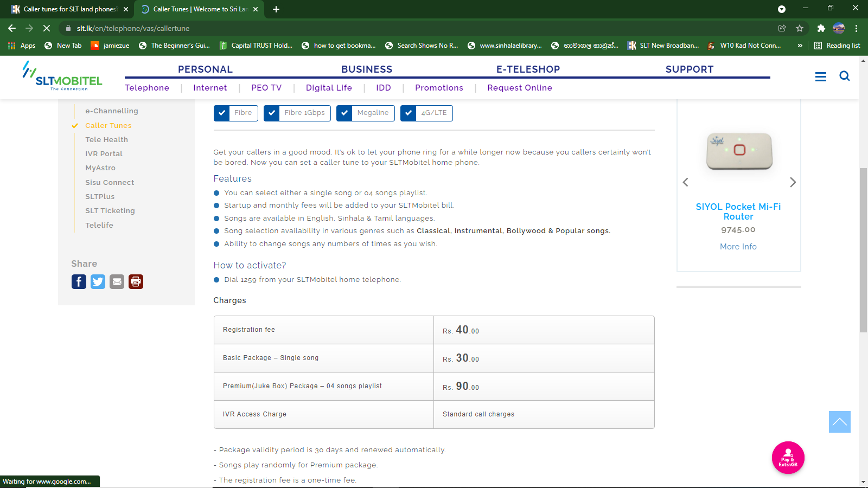Click the print page icon

[x=136, y=281]
